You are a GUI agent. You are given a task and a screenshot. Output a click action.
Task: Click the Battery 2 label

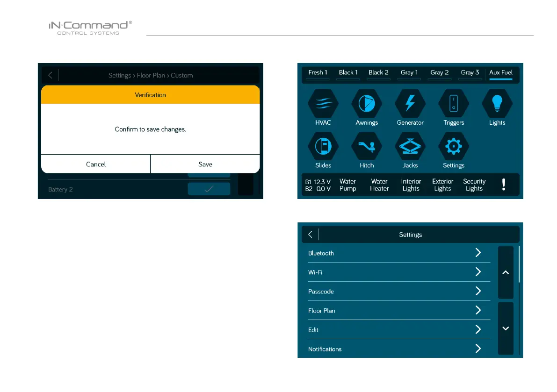pyautogui.click(x=60, y=189)
